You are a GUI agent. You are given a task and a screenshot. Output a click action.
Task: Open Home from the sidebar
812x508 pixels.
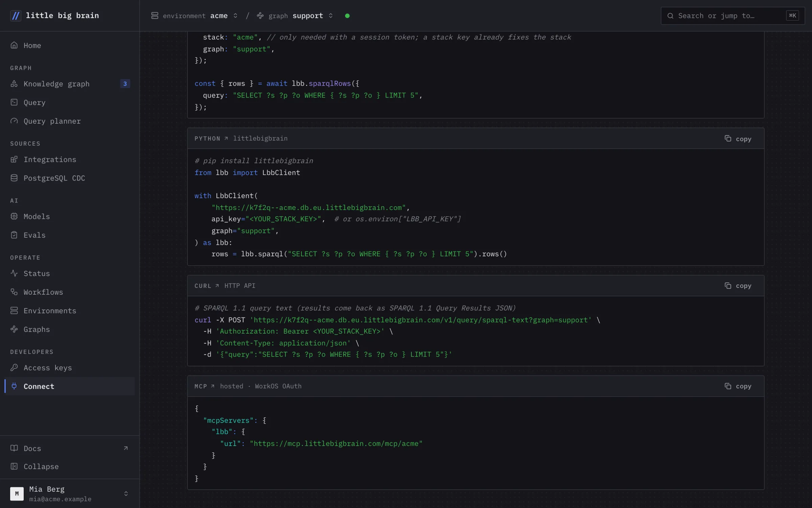coord(70,45)
